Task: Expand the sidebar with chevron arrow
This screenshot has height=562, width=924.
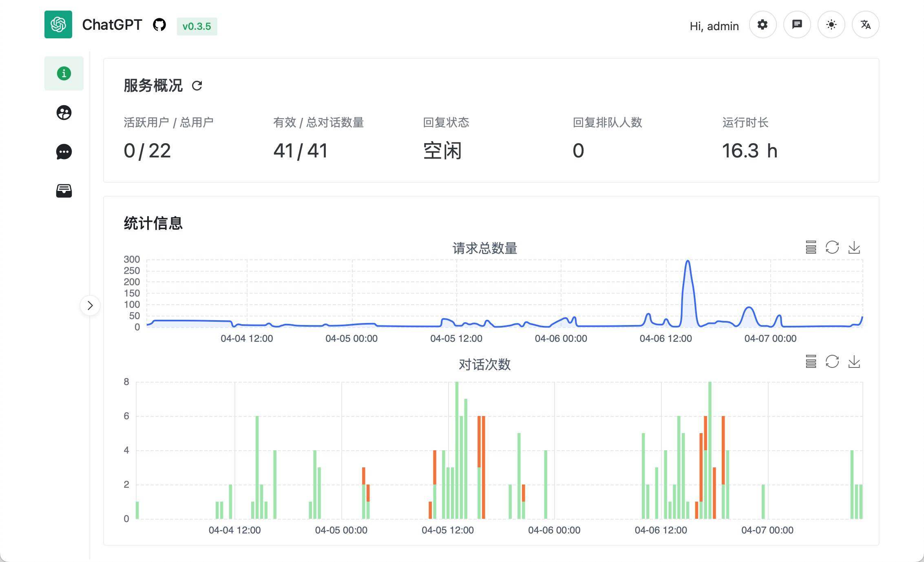Action: click(90, 305)
